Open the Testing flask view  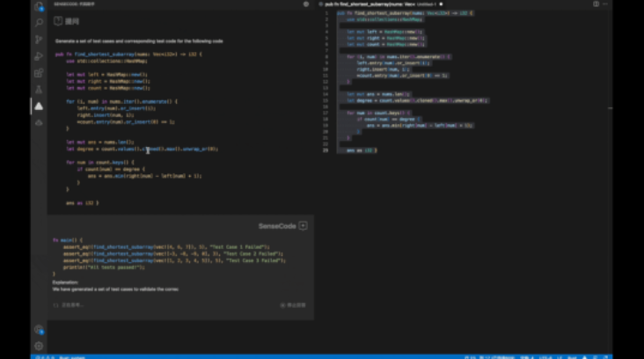coord(38,89)
